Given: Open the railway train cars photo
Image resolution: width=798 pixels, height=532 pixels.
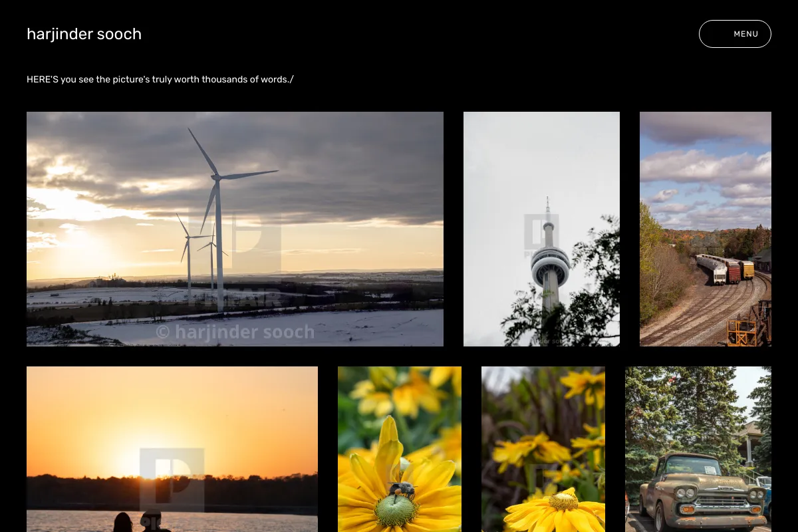Looking at the screenshot, I should [x=706, y=229].
